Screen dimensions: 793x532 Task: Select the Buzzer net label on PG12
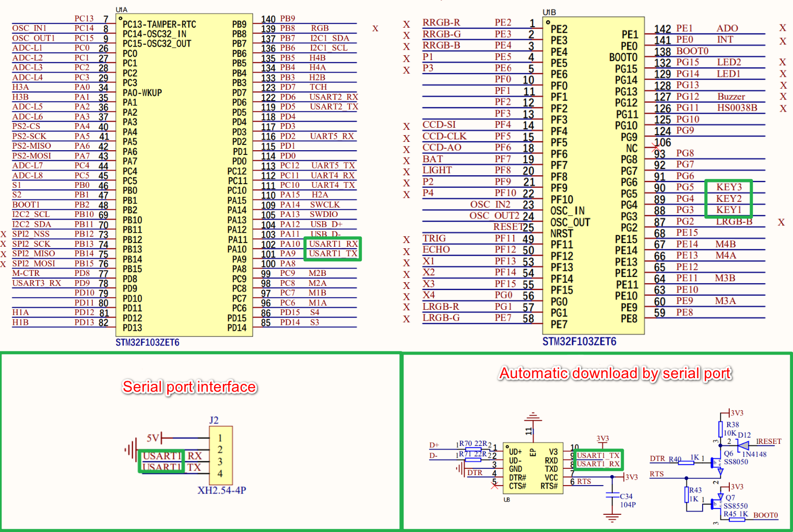(731, 96)
